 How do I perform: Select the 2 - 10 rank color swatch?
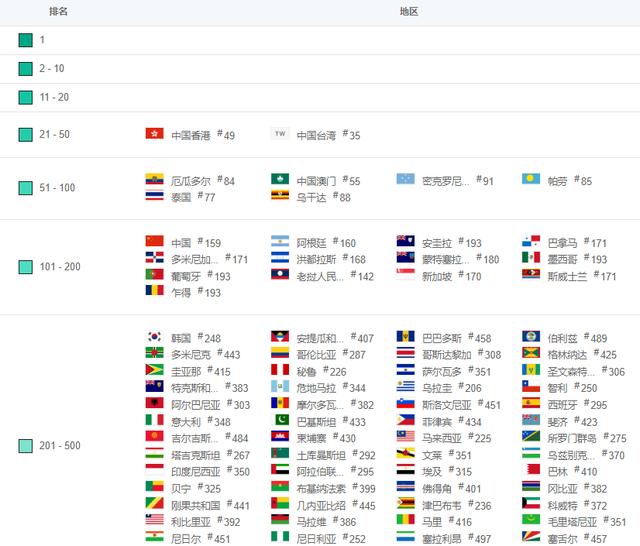(x=25, y=69)
